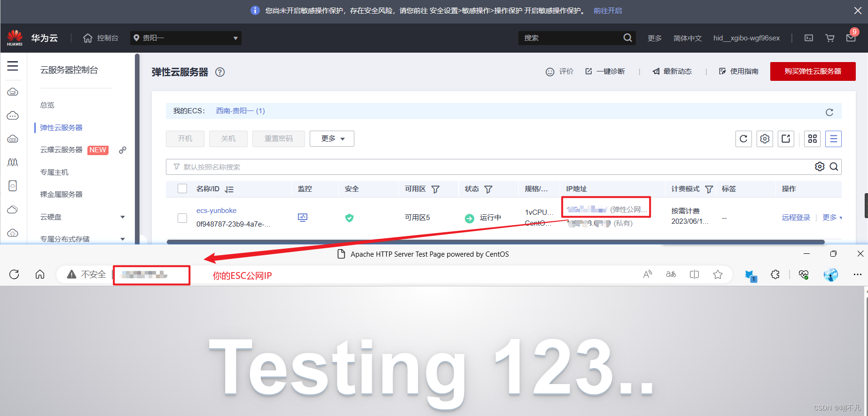Viewport: 868px width, 416px height.
Task: Reload the page in the browser window
Action: point(14,275)
